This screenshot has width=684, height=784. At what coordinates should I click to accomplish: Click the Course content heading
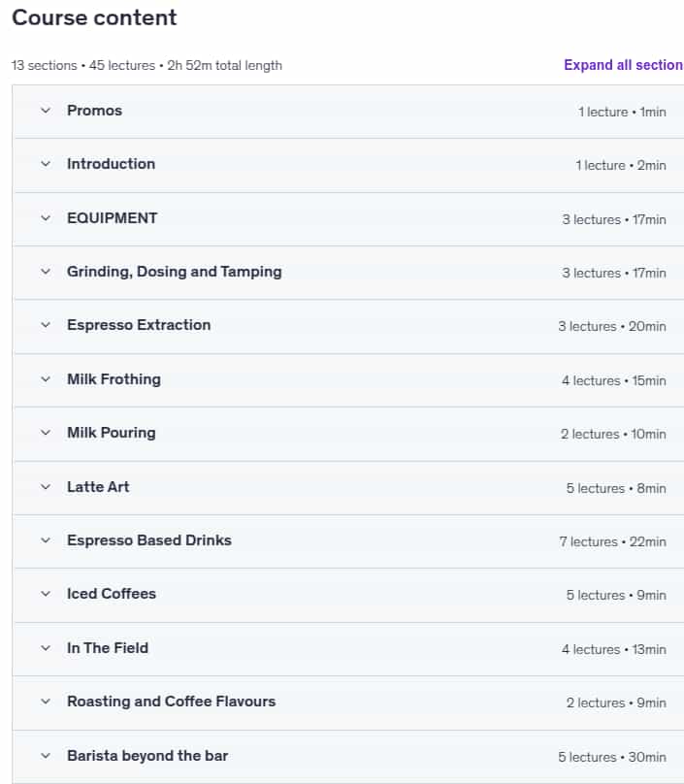coord(94,18)
